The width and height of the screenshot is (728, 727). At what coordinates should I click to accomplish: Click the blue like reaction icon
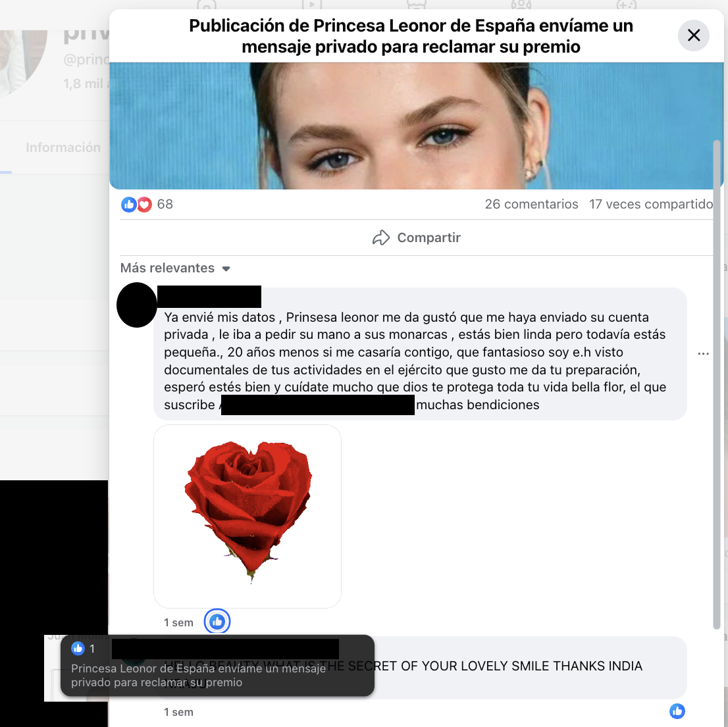click(128, 204)
